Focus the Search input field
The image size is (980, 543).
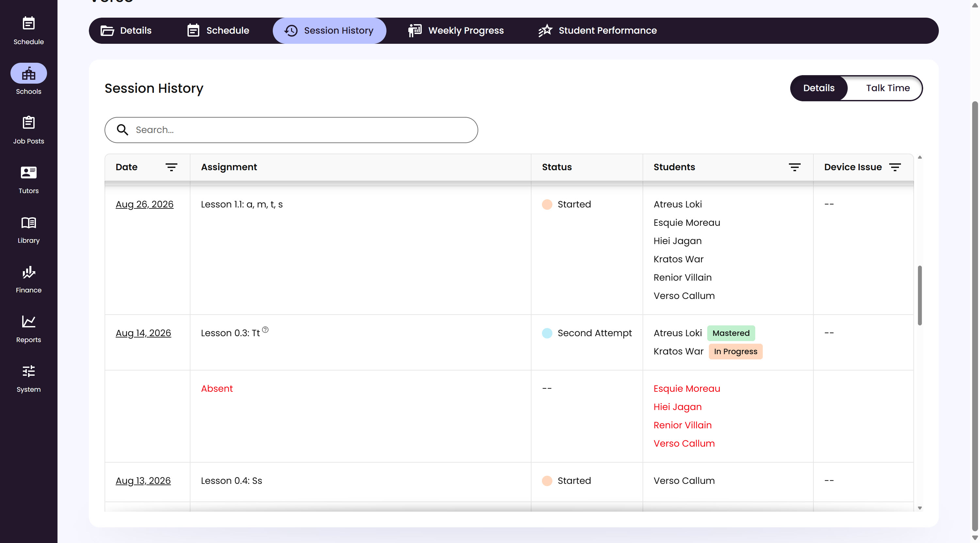[291, 130]
